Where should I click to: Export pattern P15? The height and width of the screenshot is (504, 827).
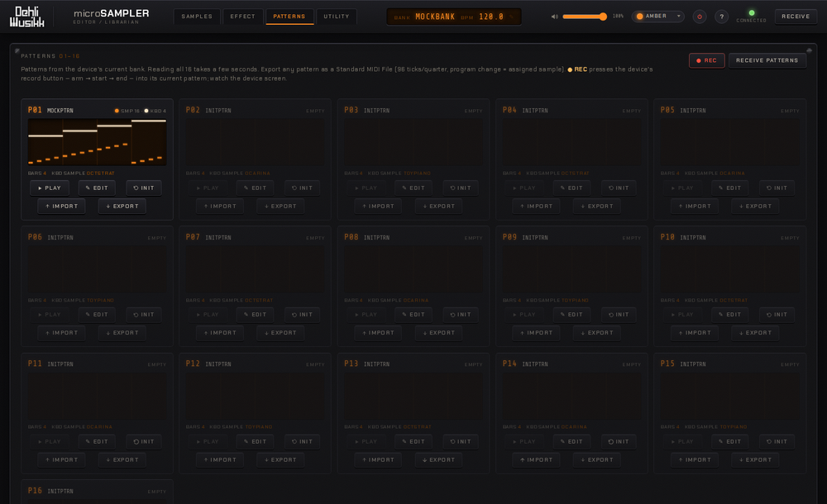tap(755, 459)
